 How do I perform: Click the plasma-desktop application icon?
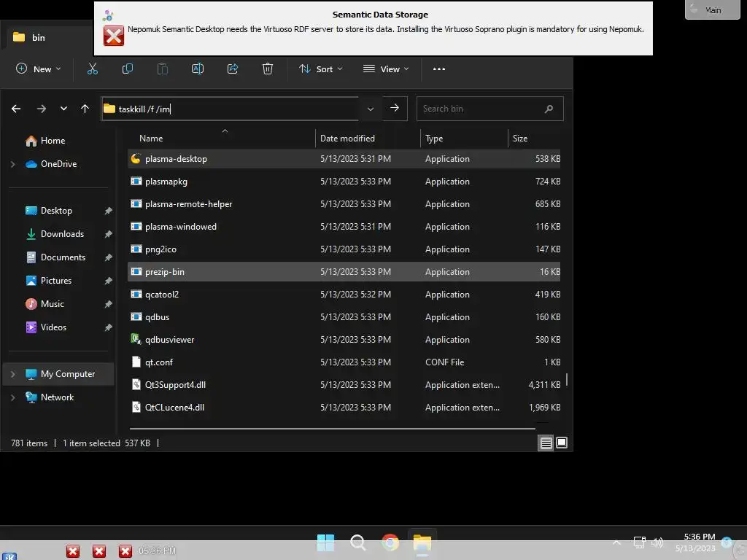(136, 158)
